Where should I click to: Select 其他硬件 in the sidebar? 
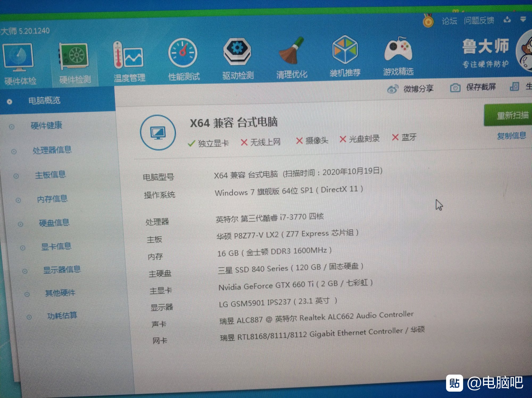pos(60,293)
